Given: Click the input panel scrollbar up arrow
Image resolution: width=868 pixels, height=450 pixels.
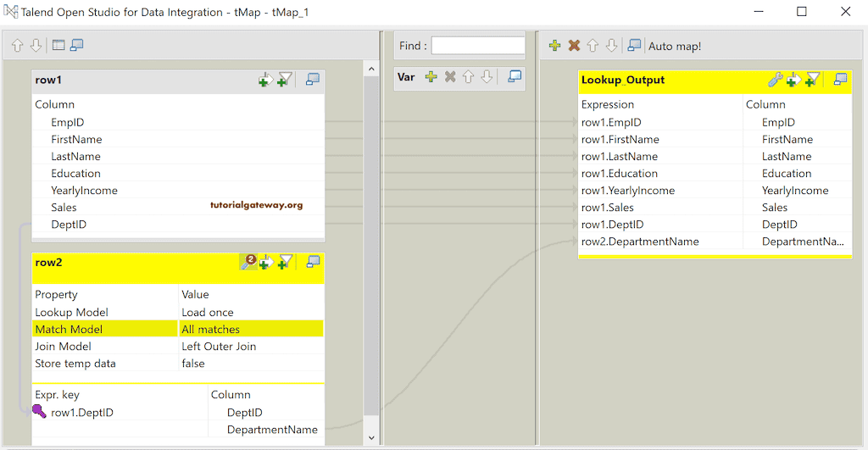Looking at the screenshot, I should (371, 69).
